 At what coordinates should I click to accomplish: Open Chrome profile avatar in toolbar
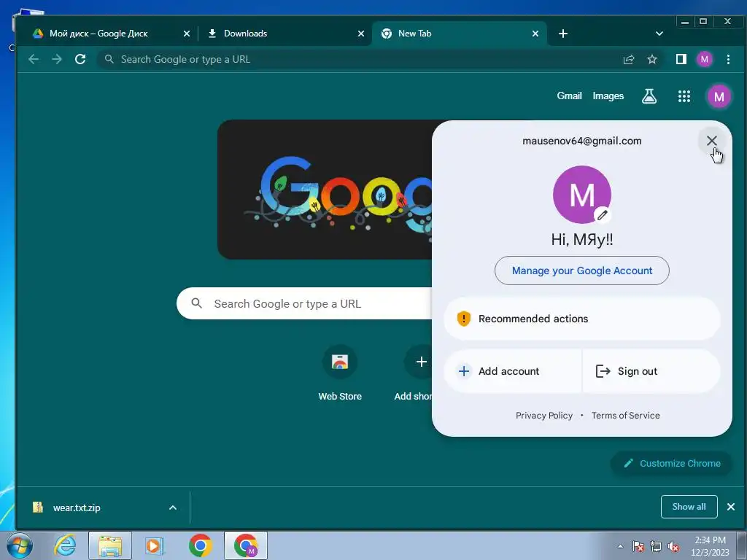coord(705,59)
